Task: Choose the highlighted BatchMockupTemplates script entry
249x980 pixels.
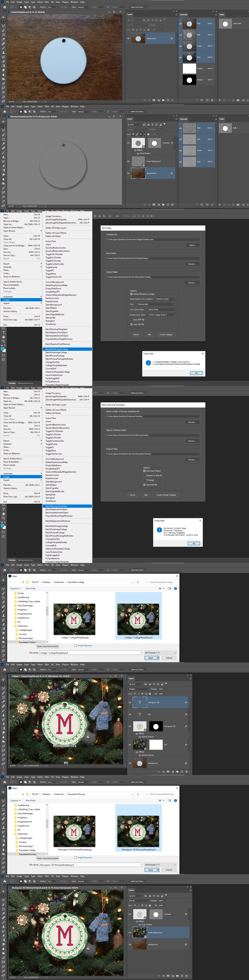Action: [x=67, y=506]
